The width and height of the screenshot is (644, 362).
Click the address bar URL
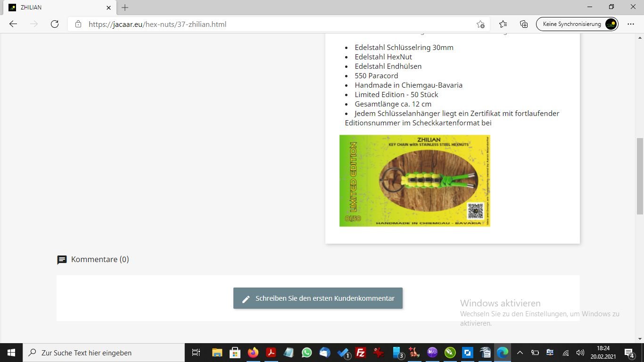pos(157,24)
